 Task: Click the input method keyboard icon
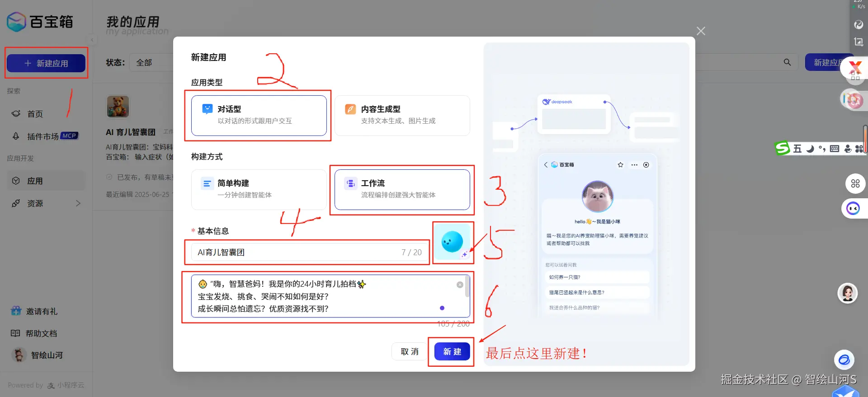tap(835, 149)
